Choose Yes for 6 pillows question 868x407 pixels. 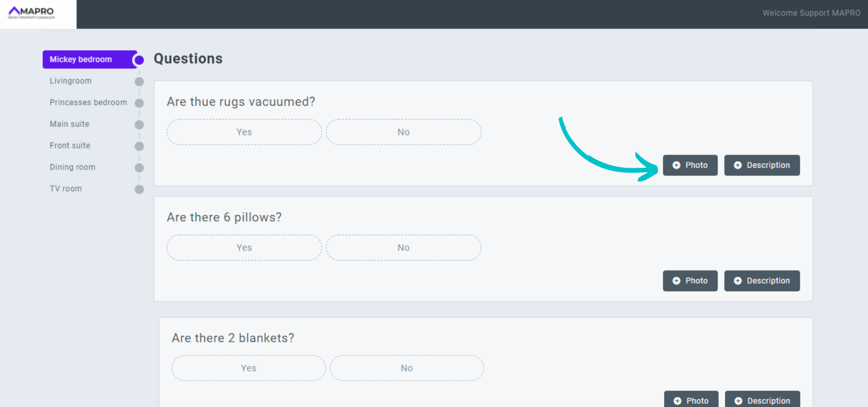(x=244, y=248)
